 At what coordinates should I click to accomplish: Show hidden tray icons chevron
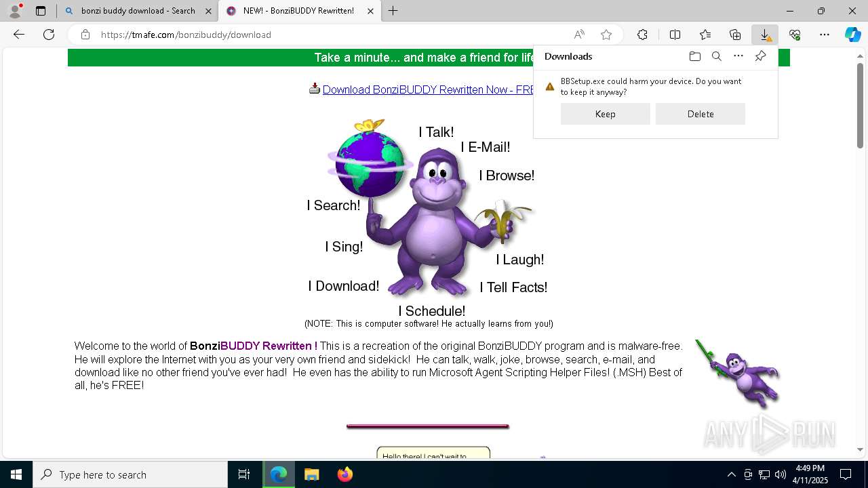point(731,474)
